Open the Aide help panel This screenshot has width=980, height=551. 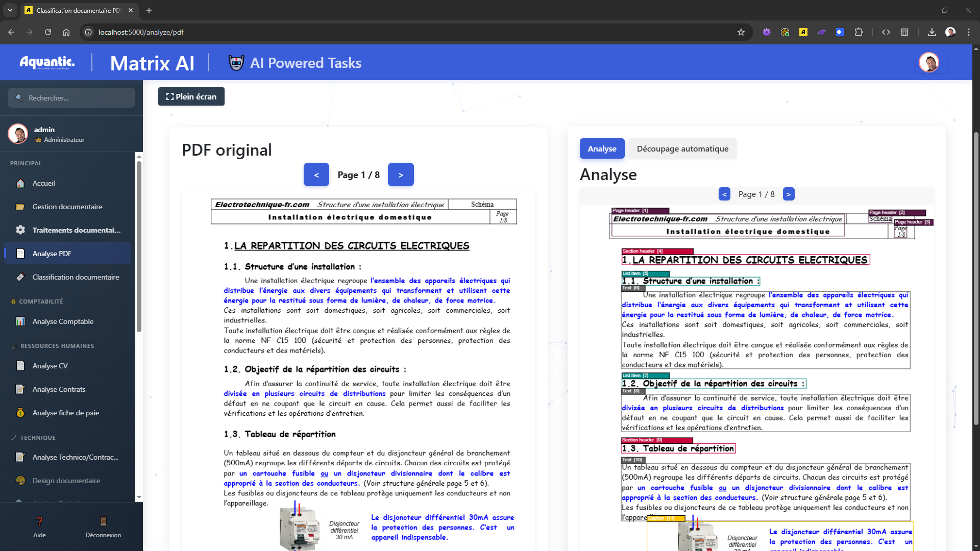pyautogui.click(x=39, y=527)
